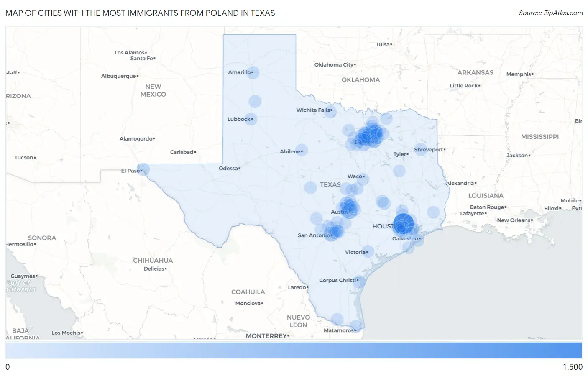Click the Alamogordo city label

(136, 138)
